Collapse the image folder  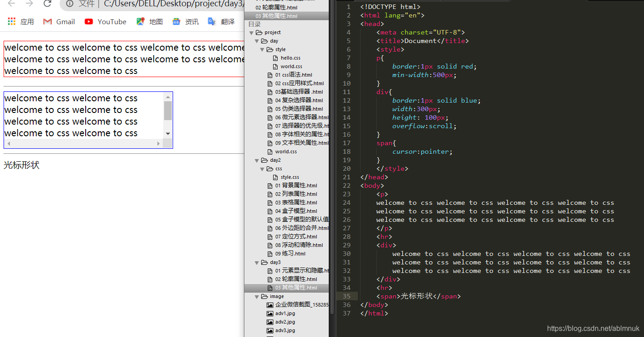pyautogui.click(x=257, y=297)
